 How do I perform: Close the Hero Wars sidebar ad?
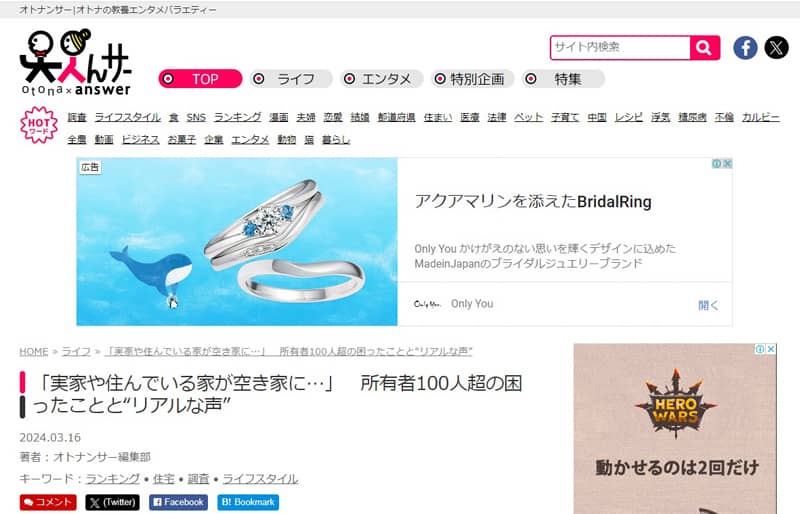[x=771, y=349]
